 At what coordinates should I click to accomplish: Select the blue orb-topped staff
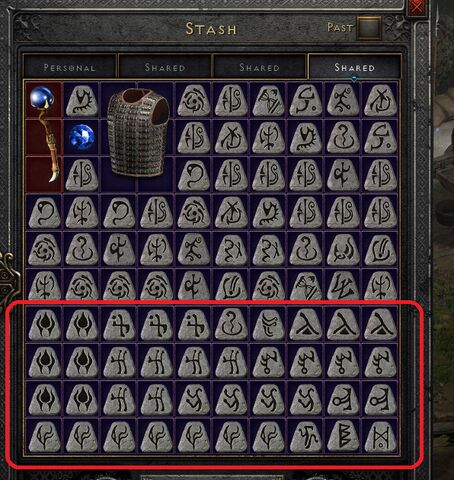coord(45,136)
